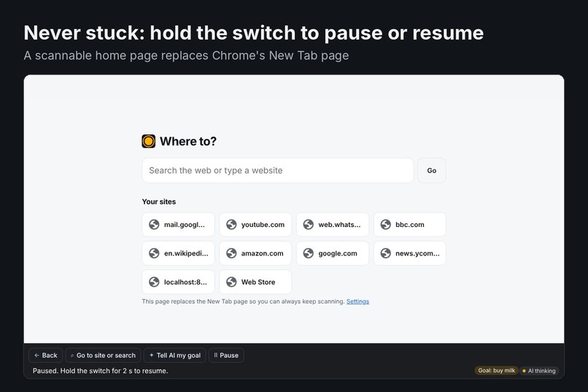Open the news.ycom... site tile
Image resolution: width=588 pixels, height=392 pixels.
click(x=410, y=253)
